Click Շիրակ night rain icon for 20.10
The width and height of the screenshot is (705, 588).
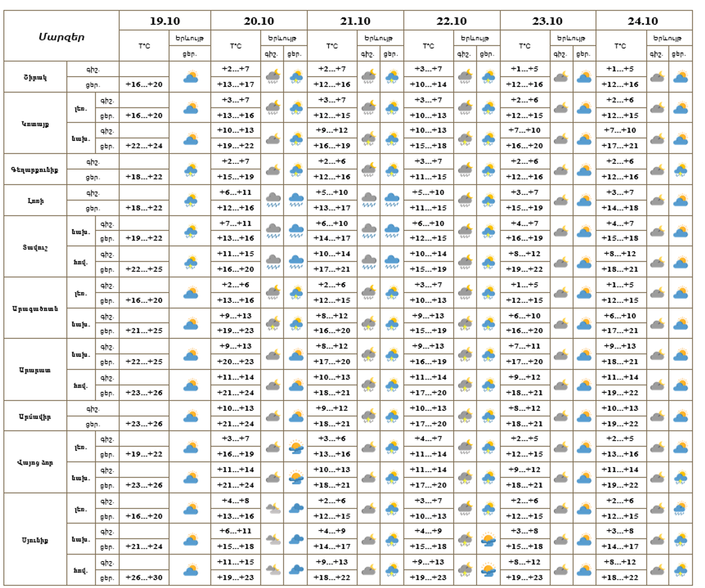(273, 77)
